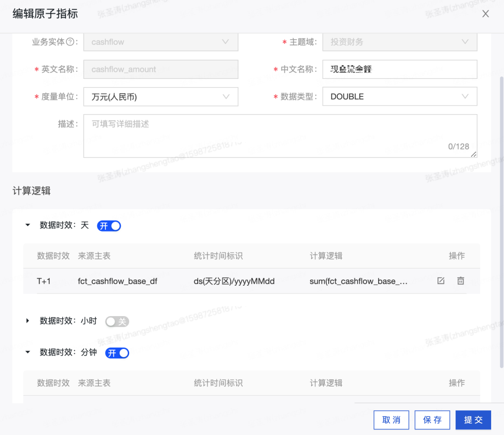Open the 业务实体 cashflow dropdown
Screen dimensions: 504x435
coord(161,42)
